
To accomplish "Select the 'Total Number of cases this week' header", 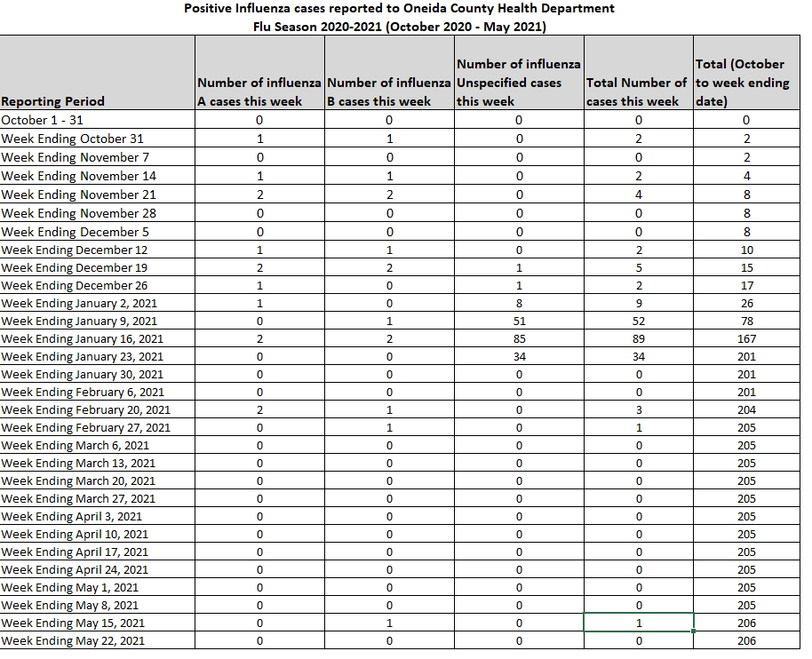I will [x=639, y=73].
